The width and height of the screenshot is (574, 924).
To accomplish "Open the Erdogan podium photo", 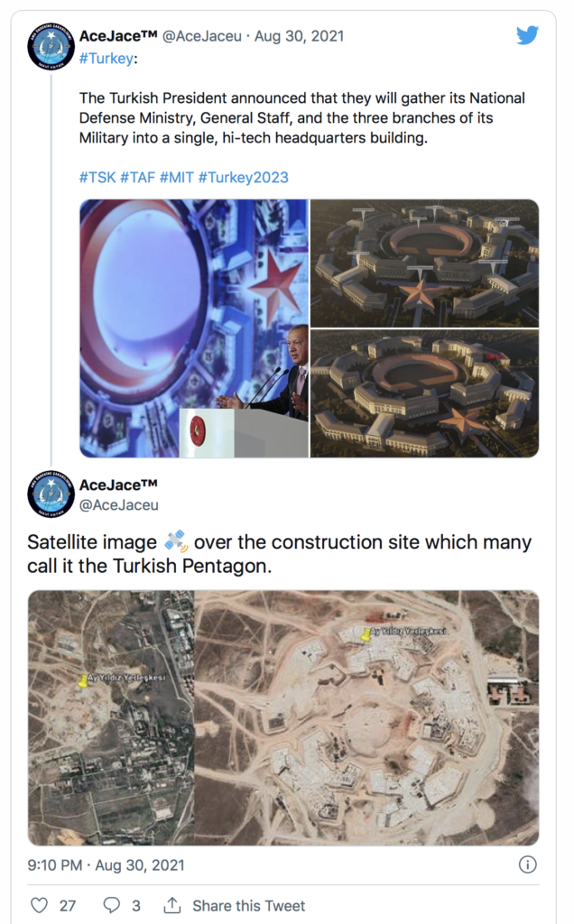I will [194, 328].
